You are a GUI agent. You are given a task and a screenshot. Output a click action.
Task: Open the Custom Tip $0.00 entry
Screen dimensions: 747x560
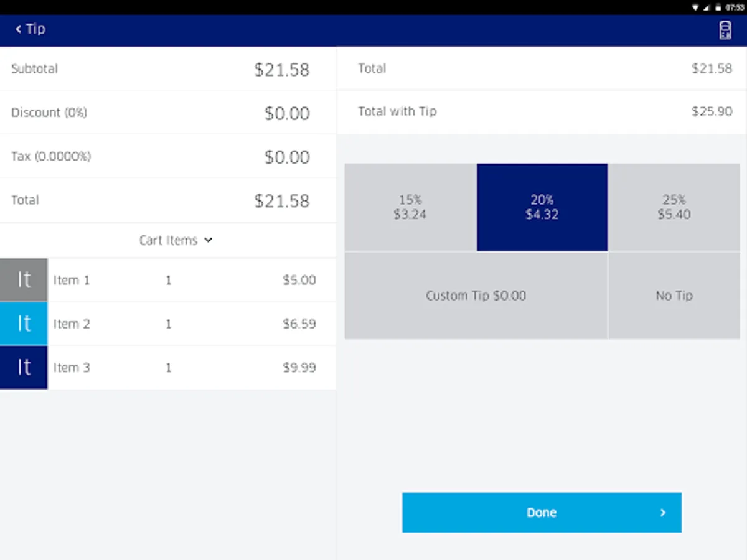(476, 296)
